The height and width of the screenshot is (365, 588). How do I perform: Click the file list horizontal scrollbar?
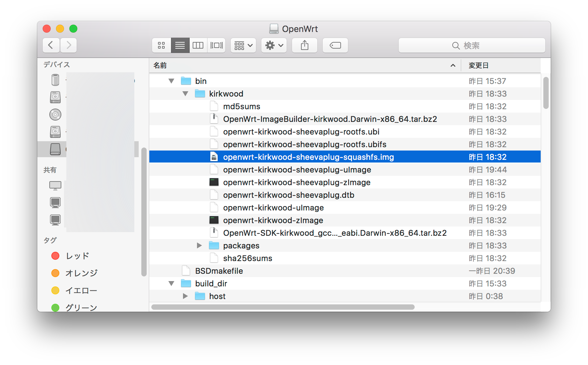283,307
